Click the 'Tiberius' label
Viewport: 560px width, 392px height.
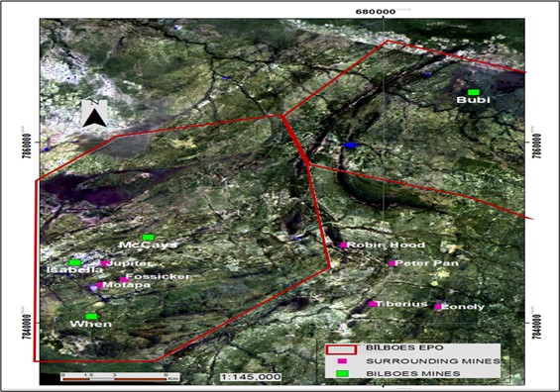(x=401, y=304)
